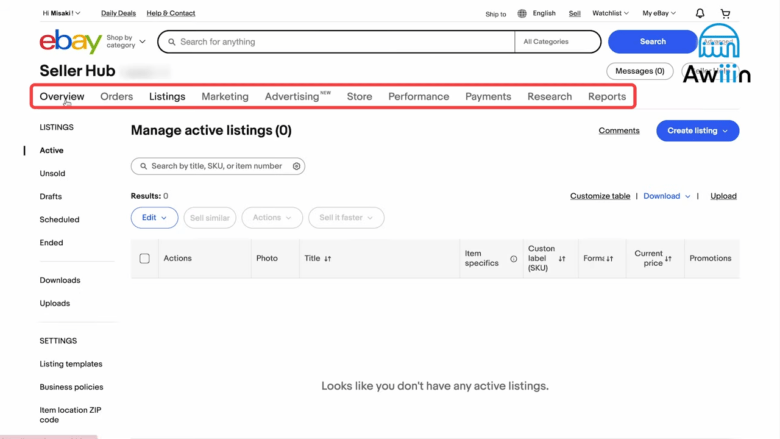The height and width of the screenshot is (439, 780).
Task: Expand the Hi Misaki account dropdown
Action: (61, 13)
